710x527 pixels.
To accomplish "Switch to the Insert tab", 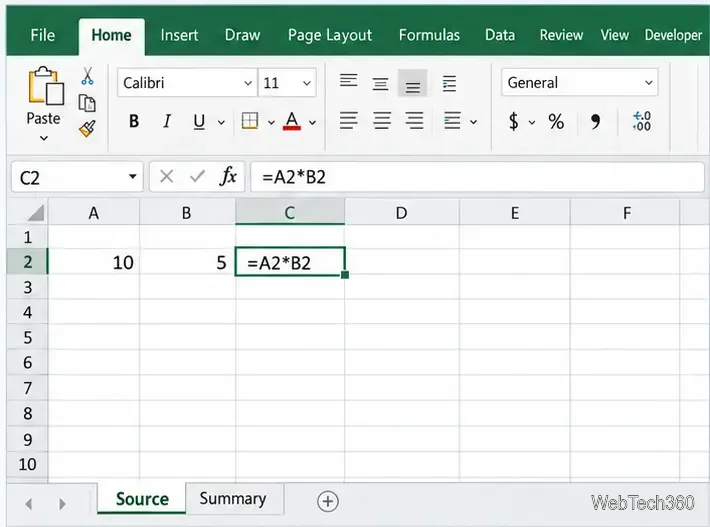I will pos(179,35).
